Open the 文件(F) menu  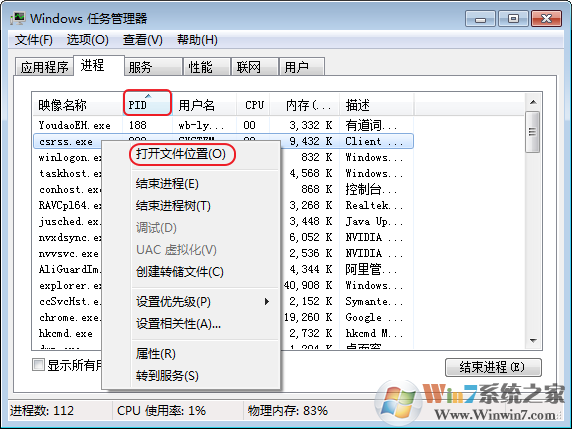click(34, 40)
